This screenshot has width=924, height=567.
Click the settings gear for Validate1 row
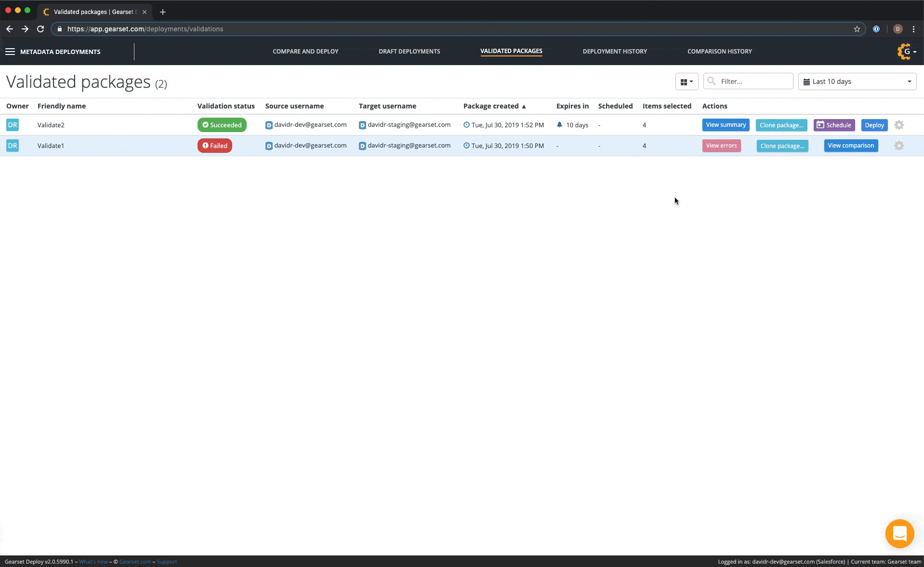pos(899,146)
